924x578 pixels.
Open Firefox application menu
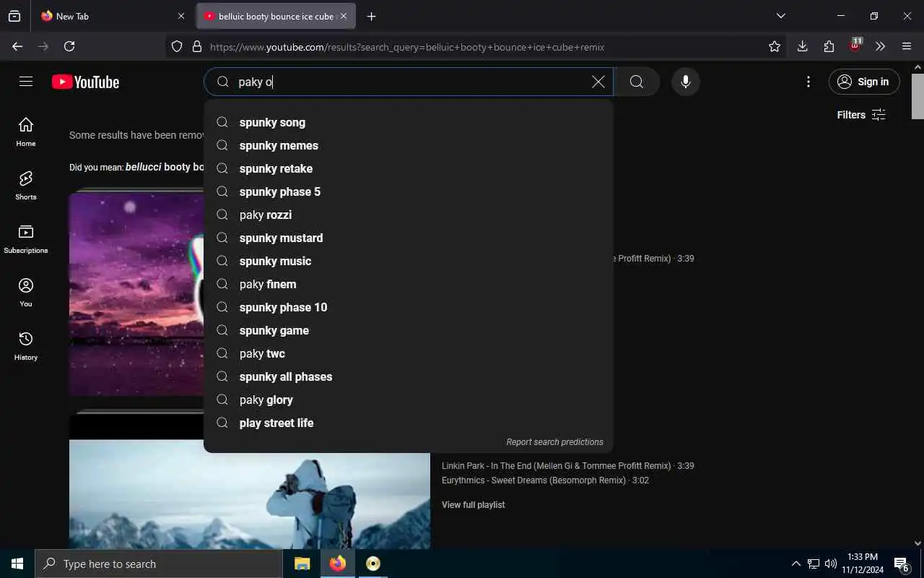pos(907,46)
